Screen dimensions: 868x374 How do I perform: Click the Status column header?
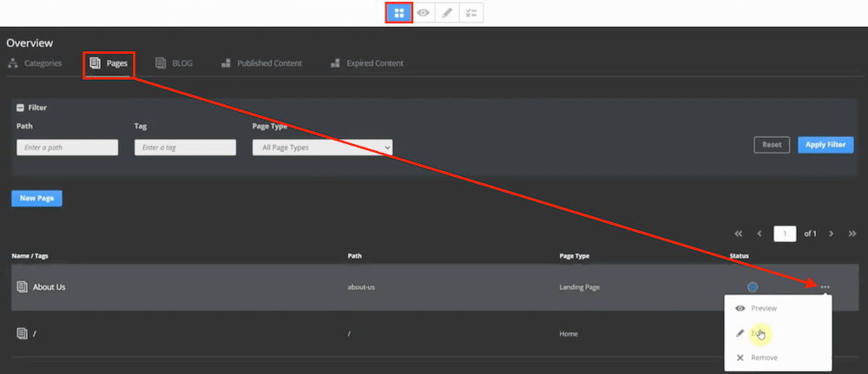tap(739, 256)
